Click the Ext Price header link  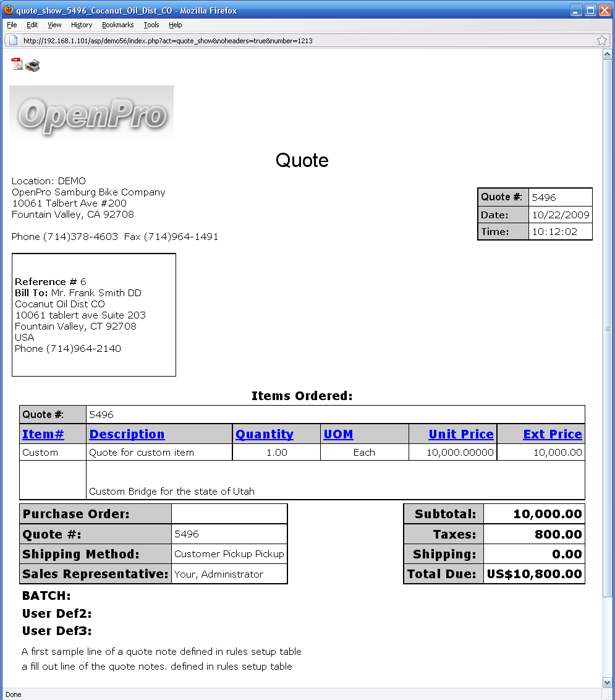552,434
